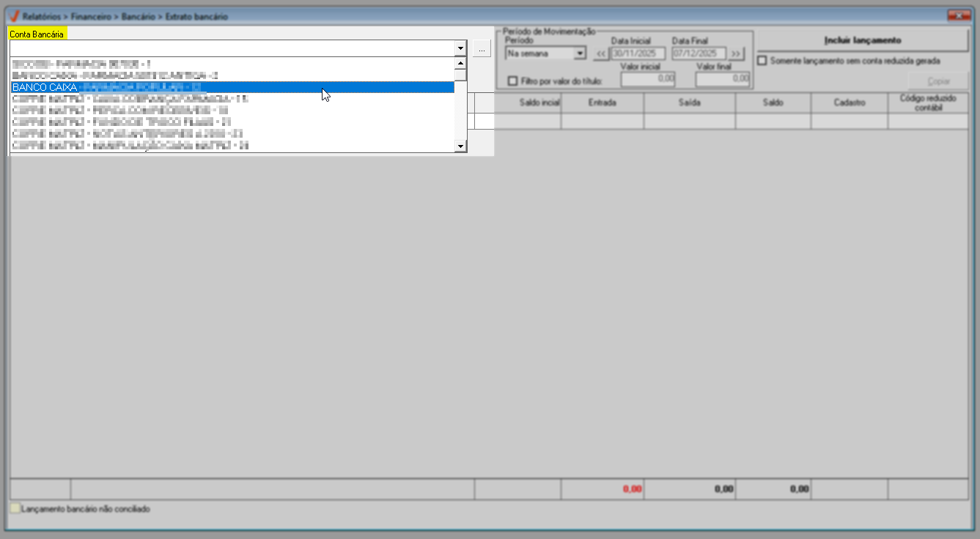Image resolution: width=980 pixels, height=539 pixels.
Task: Click the Saída total 0,00
Action: [x=724, y=489]
